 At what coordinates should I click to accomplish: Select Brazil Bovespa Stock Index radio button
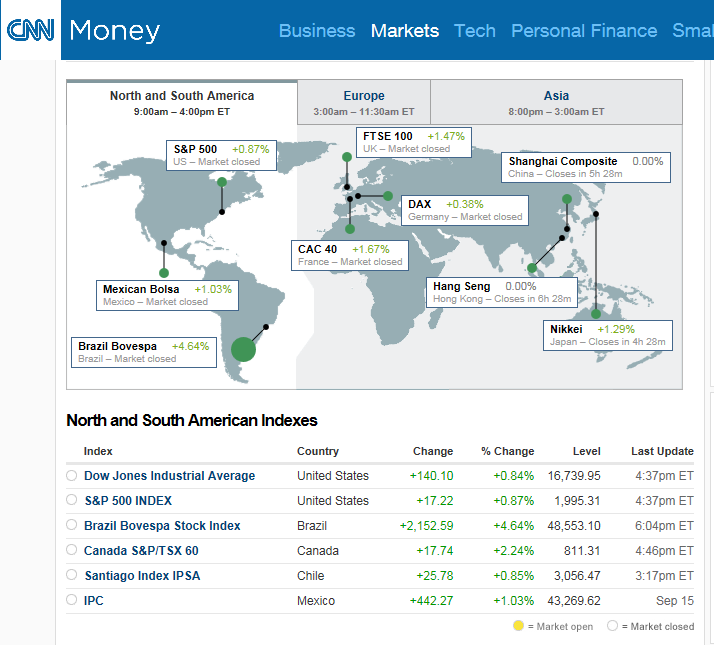tap(71, 525)
